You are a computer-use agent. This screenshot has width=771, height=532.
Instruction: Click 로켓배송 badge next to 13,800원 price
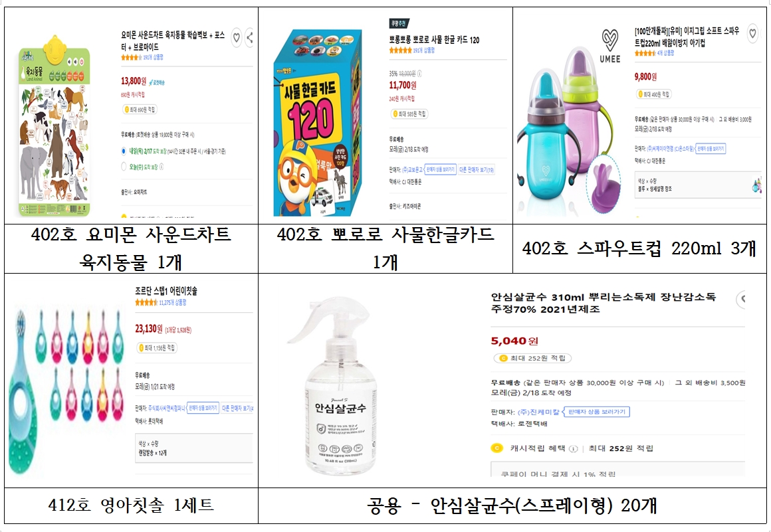click(158, 82)
